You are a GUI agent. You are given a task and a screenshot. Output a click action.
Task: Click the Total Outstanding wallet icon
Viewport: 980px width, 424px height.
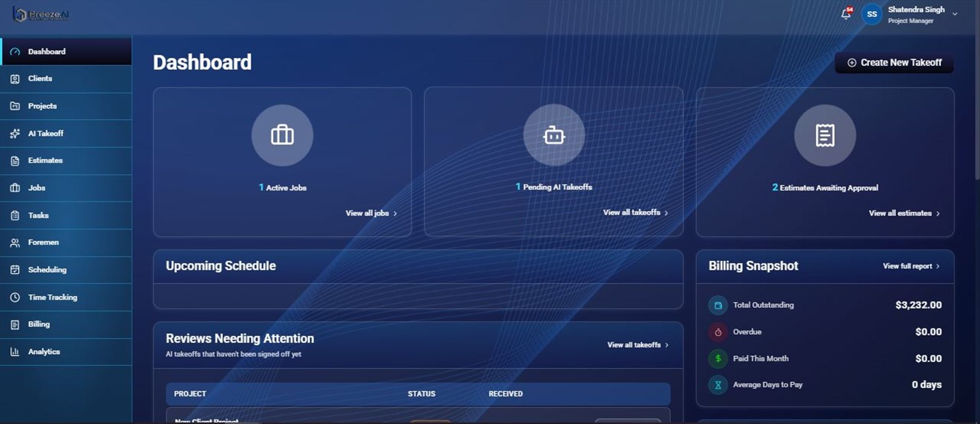coord(718,305)
